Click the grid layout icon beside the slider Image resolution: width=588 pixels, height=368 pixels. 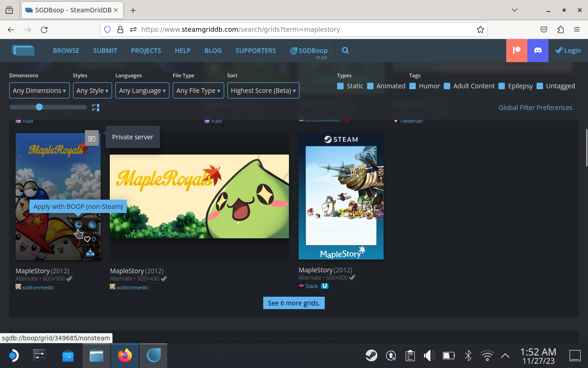pos(96,108)
